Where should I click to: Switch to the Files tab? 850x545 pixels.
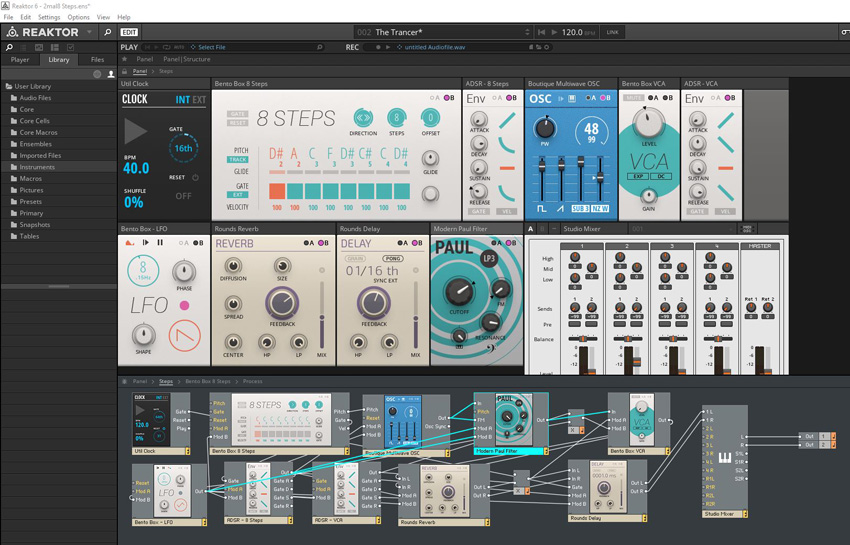[x=98, y=60]
